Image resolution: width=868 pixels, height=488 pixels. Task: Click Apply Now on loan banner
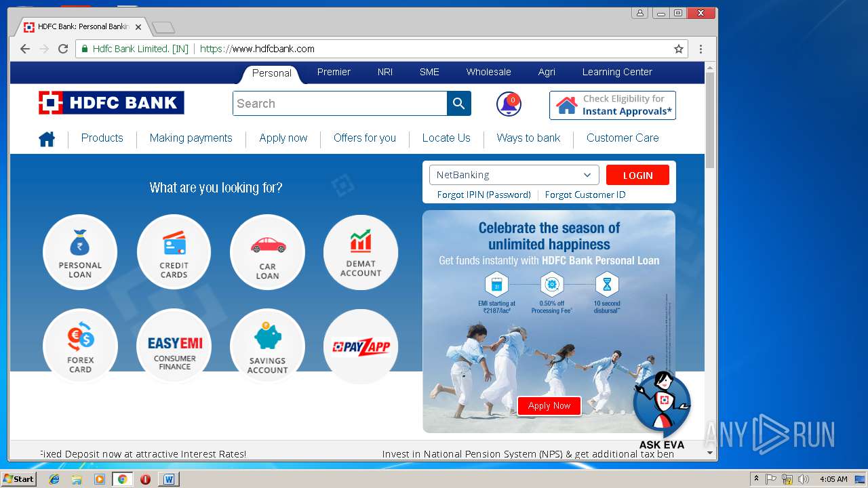coord(549,405)
